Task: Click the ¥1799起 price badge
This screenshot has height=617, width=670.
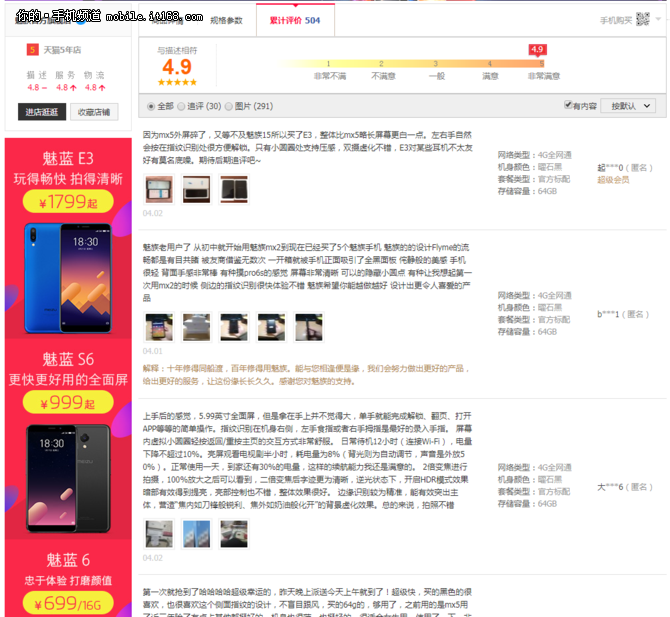Action: point(68,201)
